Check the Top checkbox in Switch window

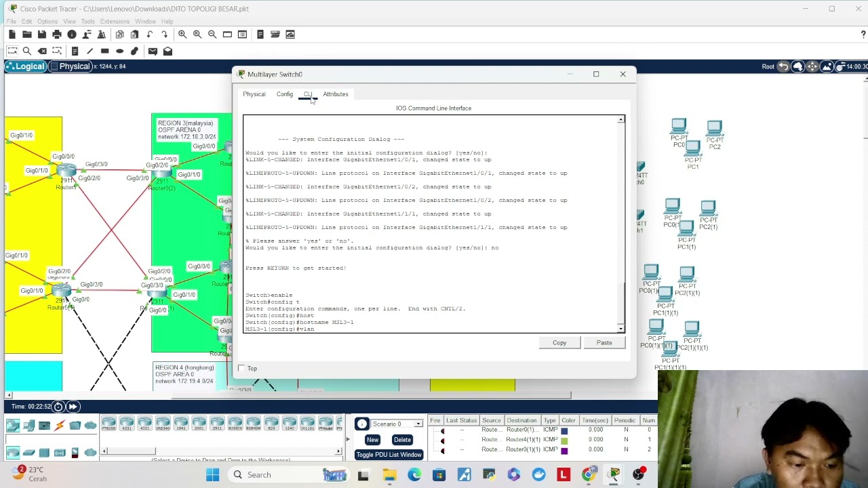pos(241,368)
